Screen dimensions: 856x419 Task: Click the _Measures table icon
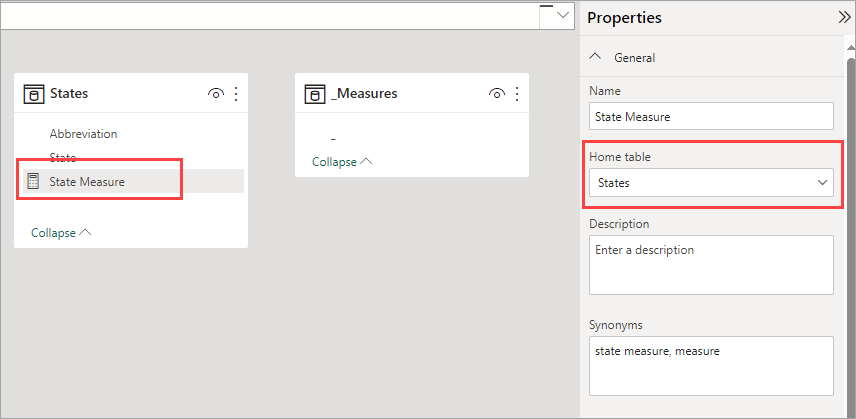[314, 94]
